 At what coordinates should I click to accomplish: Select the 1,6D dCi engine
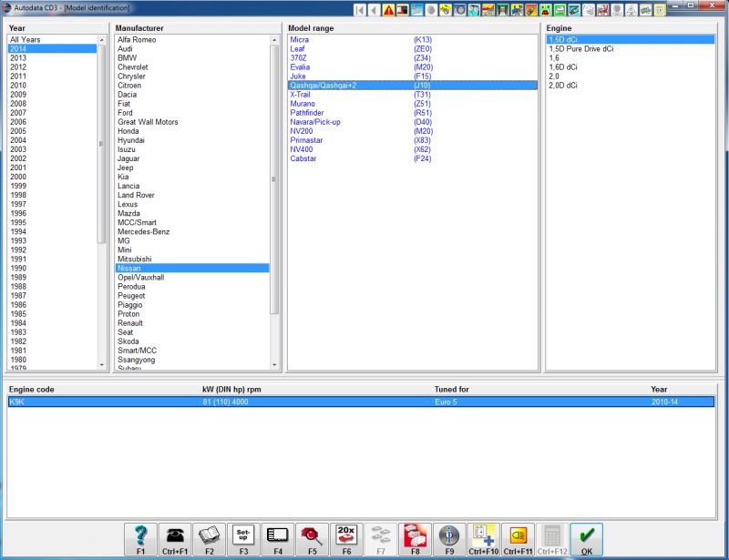(631, 66)
